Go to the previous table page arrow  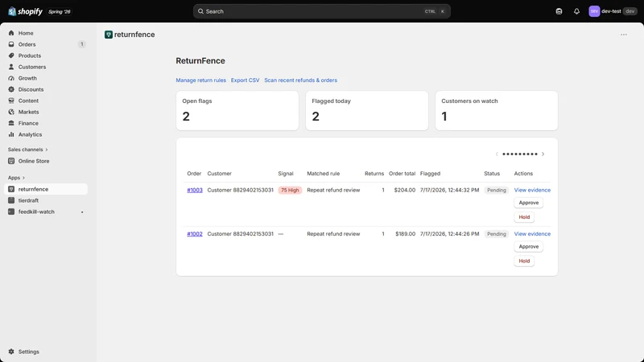[x=497, y=154]
